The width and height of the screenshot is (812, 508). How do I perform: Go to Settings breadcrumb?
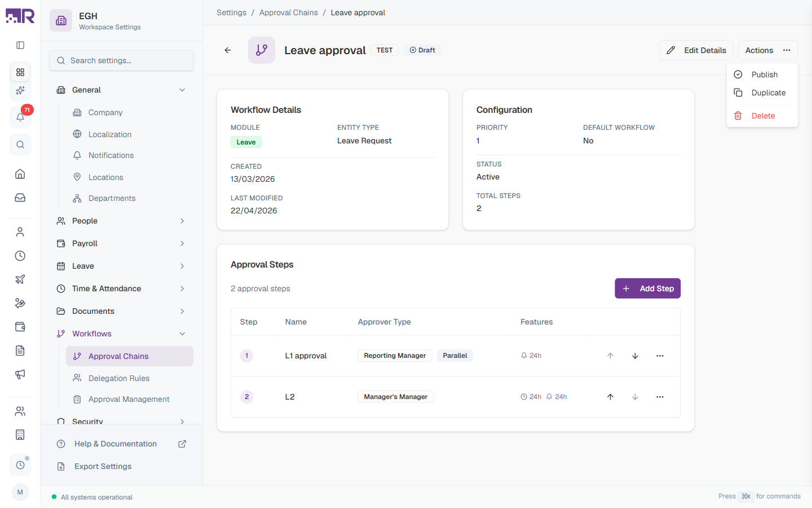click(x=231, y=12)
